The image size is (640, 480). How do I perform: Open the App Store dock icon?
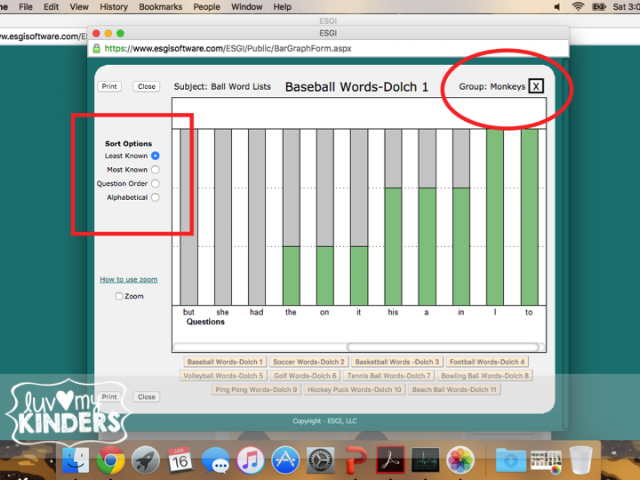pos(285,460)
